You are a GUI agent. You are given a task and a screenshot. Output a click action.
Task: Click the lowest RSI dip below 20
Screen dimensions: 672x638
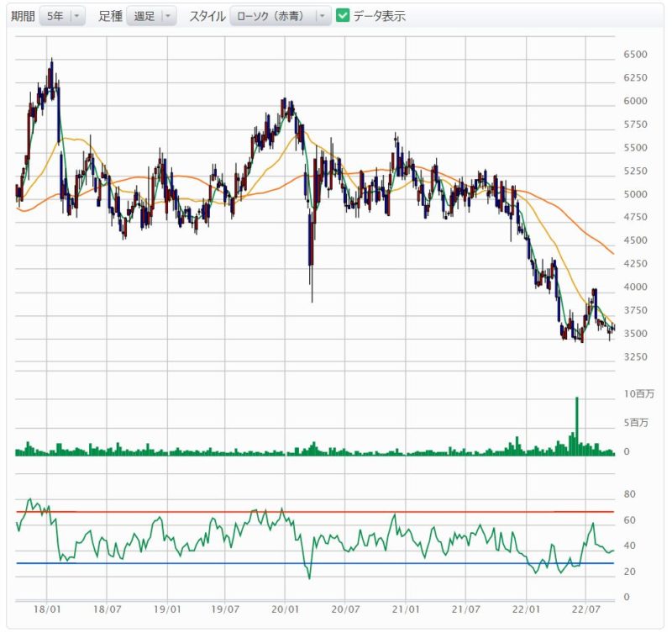click(x=309, y=578)
